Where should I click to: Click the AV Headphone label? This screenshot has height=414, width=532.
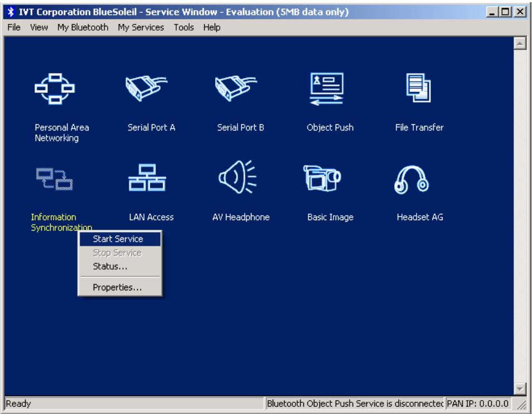[x=241, y=217]
